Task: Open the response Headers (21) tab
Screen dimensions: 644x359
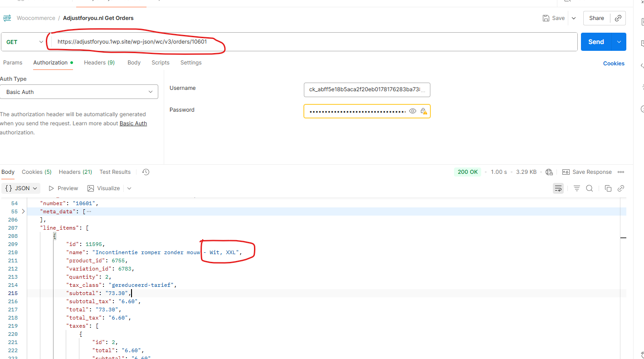Action: pos(75,172)
